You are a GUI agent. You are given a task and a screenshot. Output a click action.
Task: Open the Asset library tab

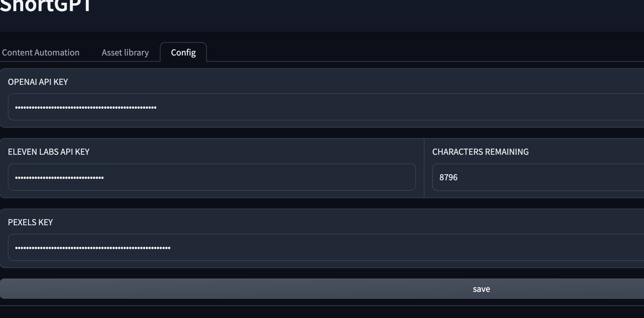(125, 53)
